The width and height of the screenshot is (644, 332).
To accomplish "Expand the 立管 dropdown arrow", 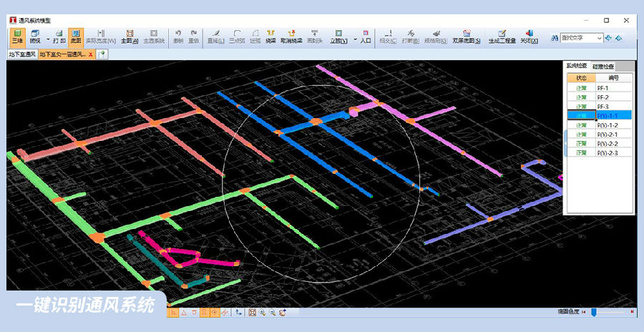I will (355, 40).
